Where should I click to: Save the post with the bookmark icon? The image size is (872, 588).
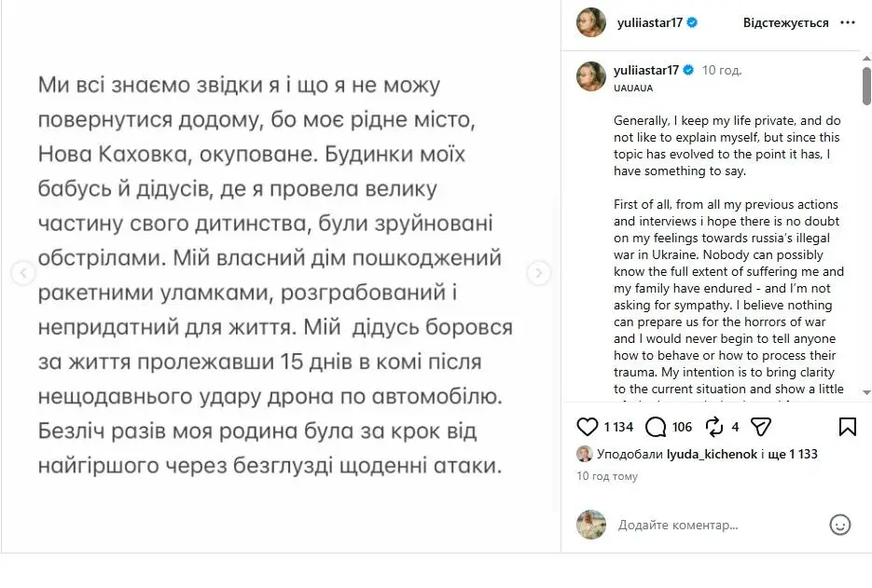coord(847,427)
